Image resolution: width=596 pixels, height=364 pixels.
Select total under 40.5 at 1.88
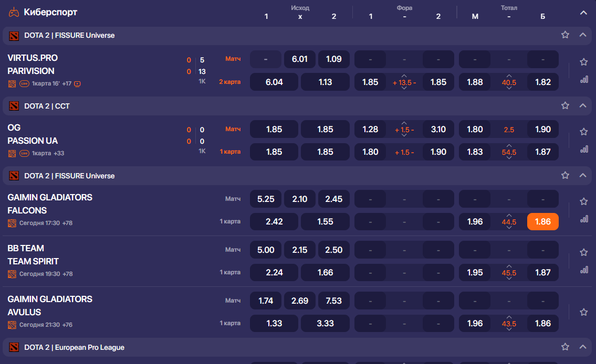point(475,82)
